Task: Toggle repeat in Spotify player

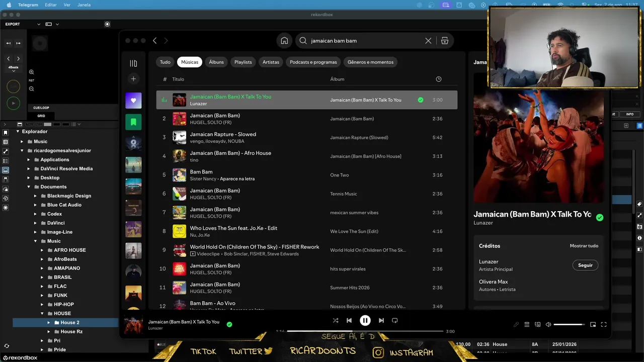Action: 395,320
